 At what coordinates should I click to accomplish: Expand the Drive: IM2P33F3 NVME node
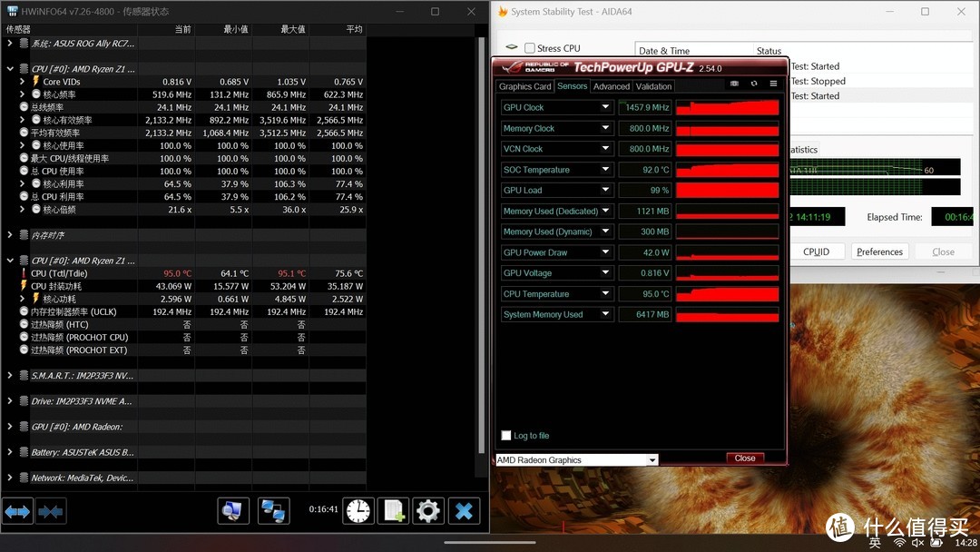click(x=10, y=400)
